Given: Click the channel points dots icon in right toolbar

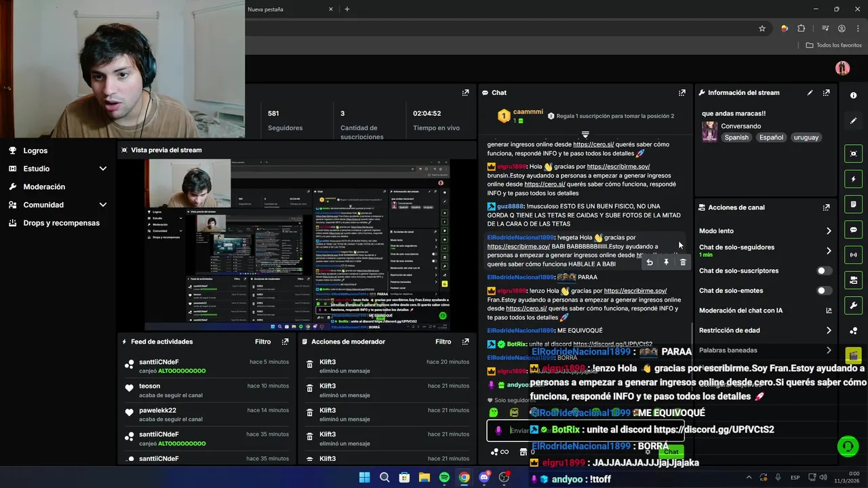Looking at the screenshot, I should (853, 331).
